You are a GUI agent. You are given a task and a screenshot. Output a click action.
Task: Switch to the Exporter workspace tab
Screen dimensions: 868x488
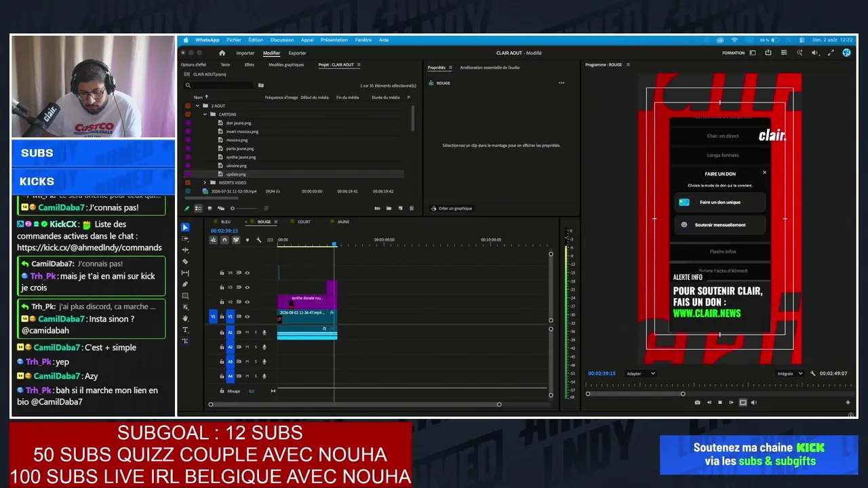coord(297,53)
